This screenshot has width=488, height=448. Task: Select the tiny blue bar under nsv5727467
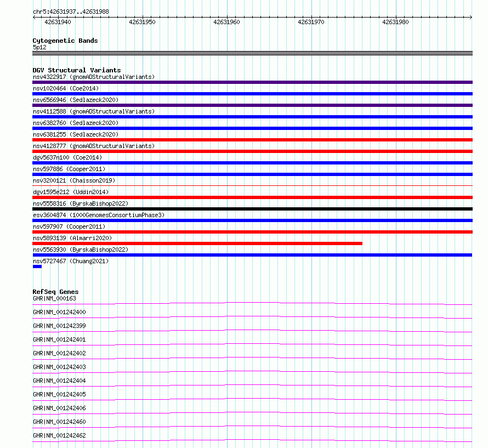[x=37, y=266]
